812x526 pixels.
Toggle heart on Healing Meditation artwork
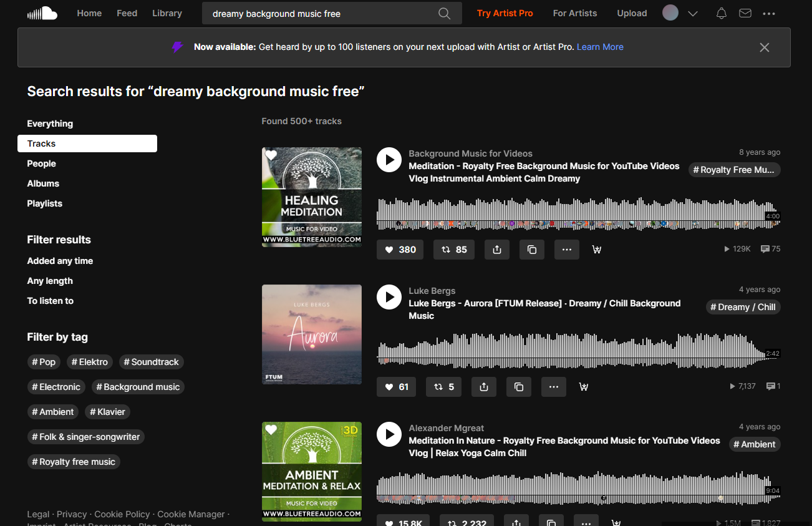(x=271, y=155)
